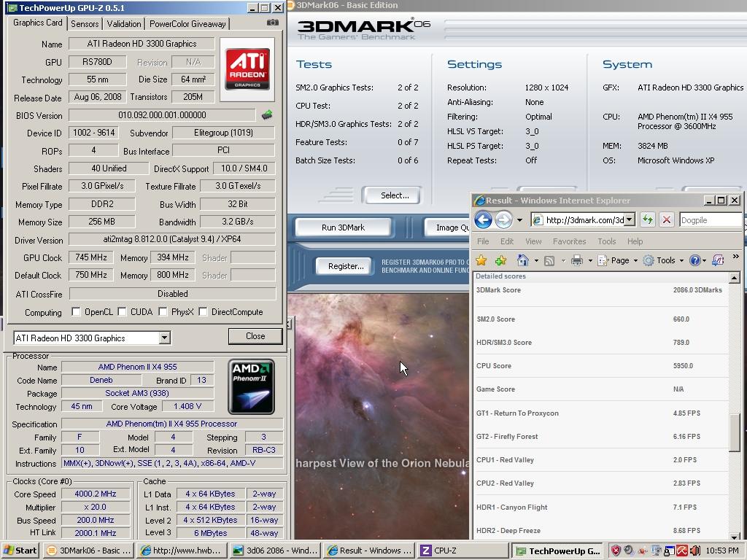
Task: Click the Core Speed 4000.2 MHz value
Action: point(96,494)
